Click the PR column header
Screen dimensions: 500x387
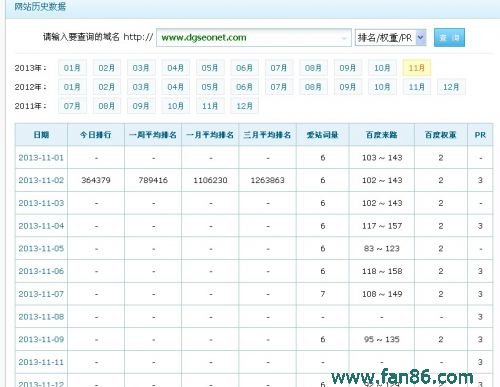click(x=480, y=135)
